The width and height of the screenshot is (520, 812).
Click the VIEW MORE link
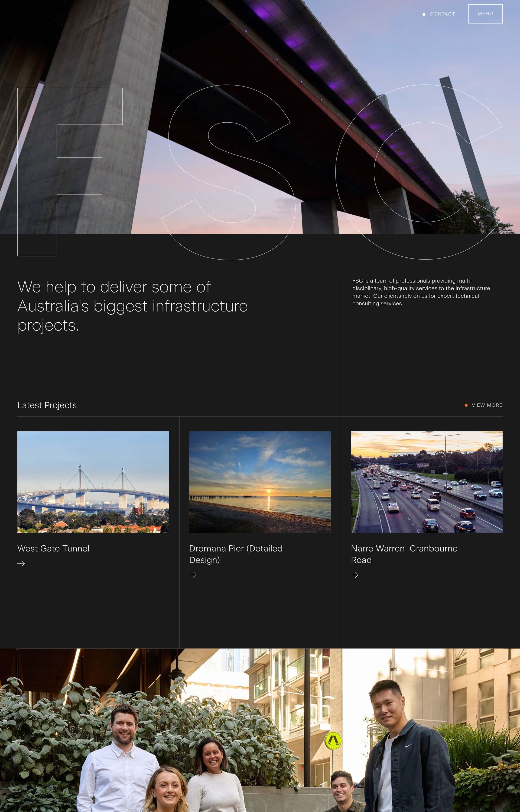point(487,405)
